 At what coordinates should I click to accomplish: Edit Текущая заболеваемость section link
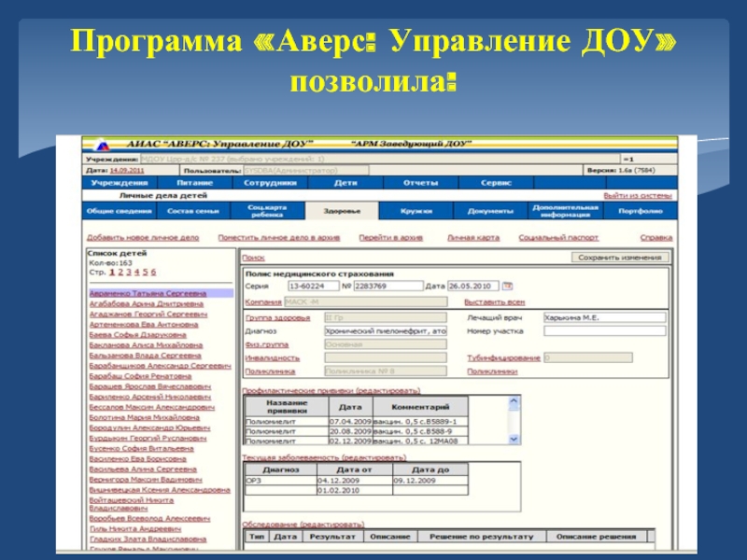click(324, 457)
